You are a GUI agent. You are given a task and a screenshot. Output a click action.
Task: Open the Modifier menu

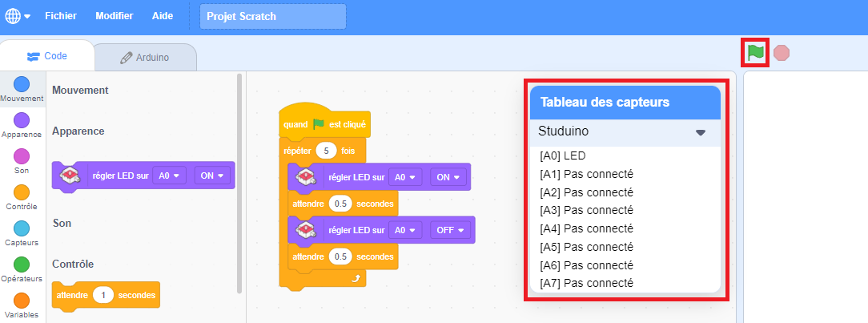point(115,16)
